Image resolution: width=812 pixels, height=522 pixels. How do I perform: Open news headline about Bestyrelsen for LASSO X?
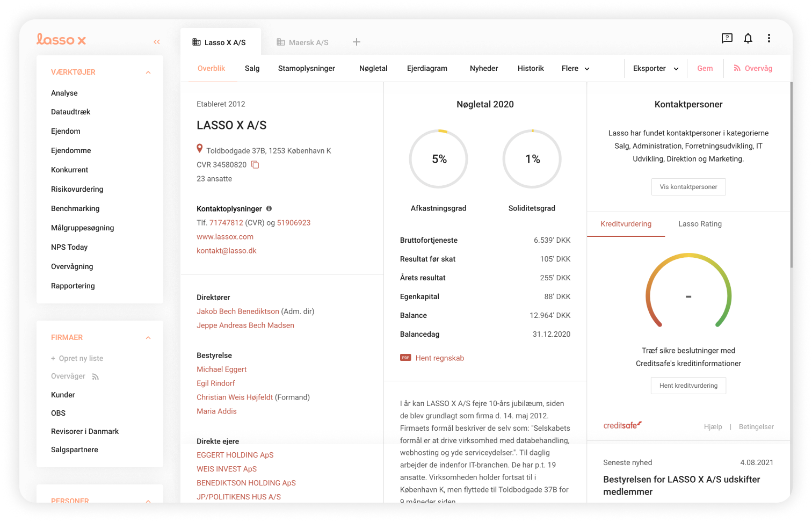[x=682, y=485]
